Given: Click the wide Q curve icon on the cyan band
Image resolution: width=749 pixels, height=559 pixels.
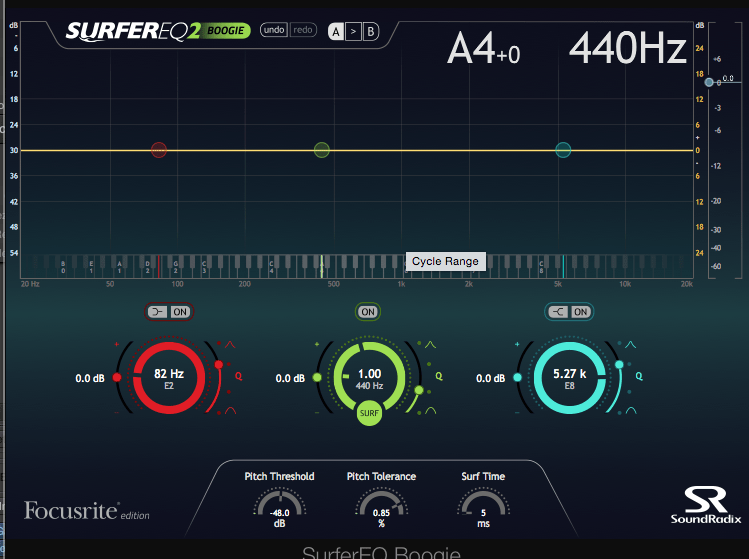Looking at the screenshot, I should (631, 410).
